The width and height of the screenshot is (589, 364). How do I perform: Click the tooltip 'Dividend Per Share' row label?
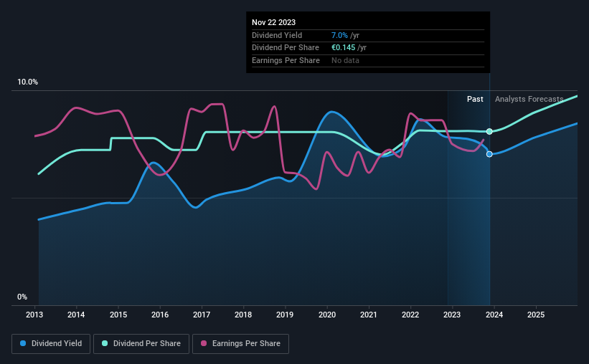pos(286,48)
